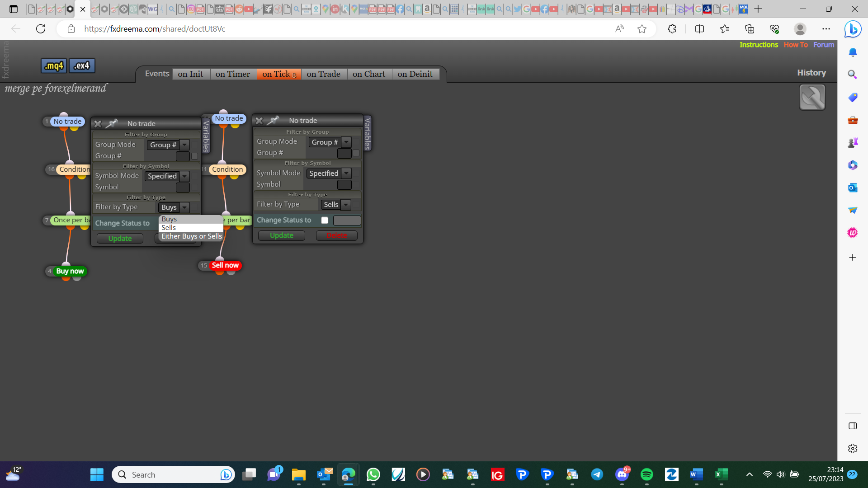Image resolution: width=868 pixels, height=488 pixels.
Task: Open Spotify from the taskbar
Action: pos(647,474)
